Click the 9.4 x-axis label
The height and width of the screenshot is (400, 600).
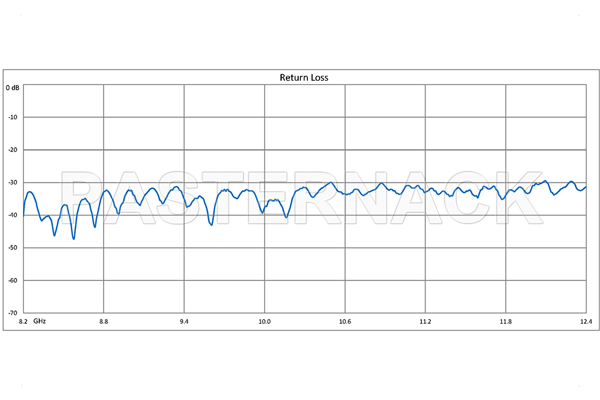click(183, 322)
